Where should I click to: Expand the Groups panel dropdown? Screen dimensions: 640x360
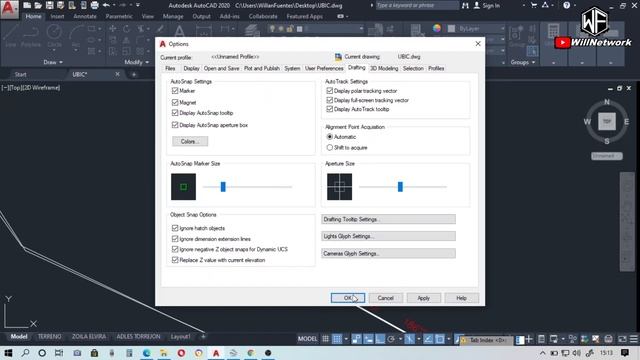click(523, 62)
